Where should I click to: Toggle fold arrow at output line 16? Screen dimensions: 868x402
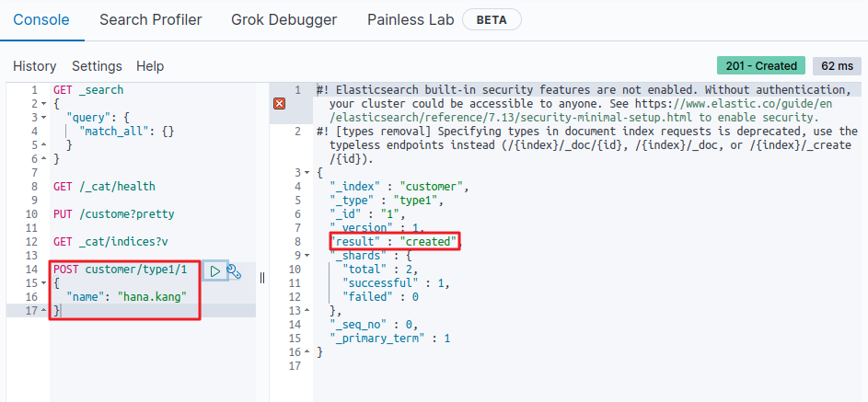tap(307, 353)
